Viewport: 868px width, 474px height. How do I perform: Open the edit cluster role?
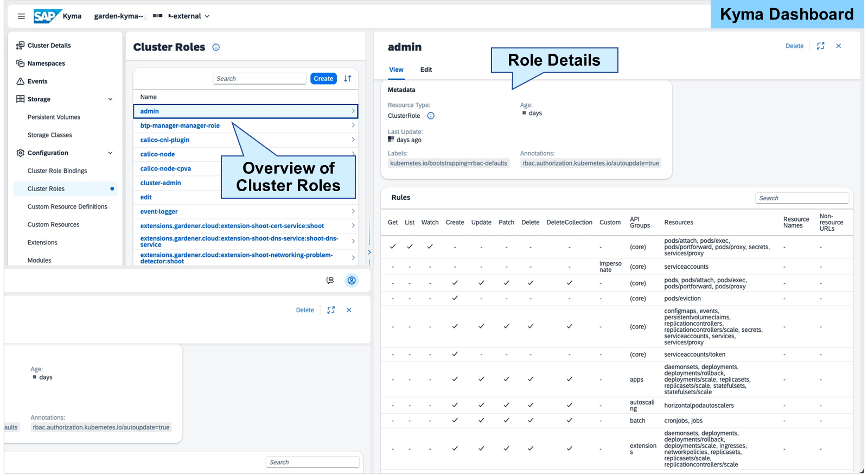146,197
